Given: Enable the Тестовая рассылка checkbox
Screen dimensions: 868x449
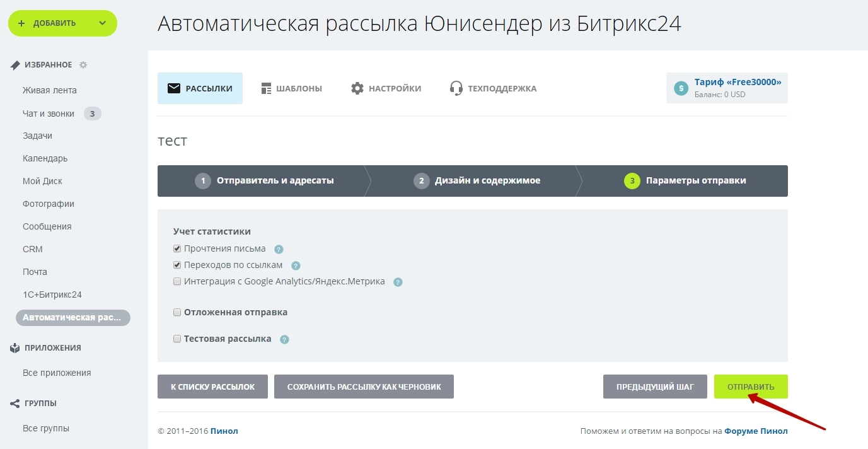Looking at the screenshot, I should click(177, 339).
